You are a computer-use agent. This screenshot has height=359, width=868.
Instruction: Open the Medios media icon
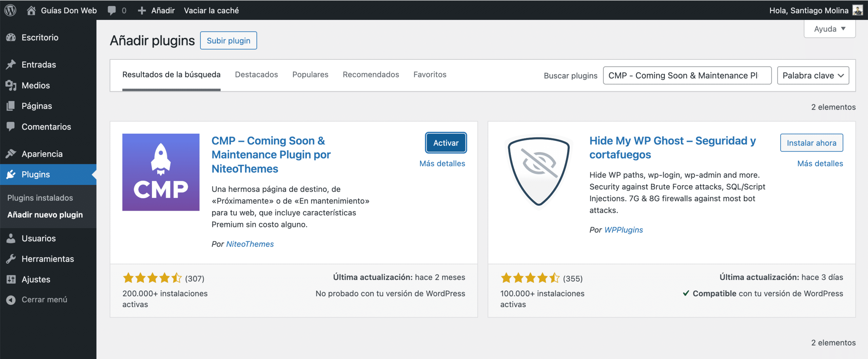click(11, 86)
